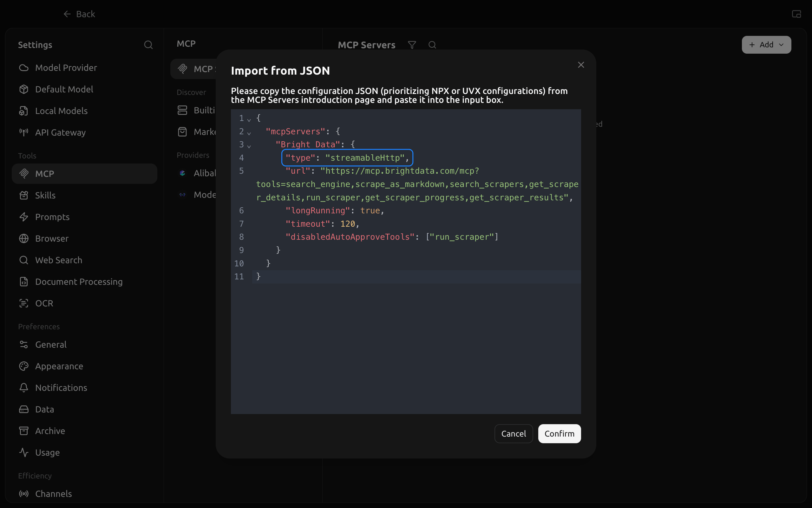Open filter for MCP Servers
Image resolution: width=812 pixels, height=508 pixels.
point(412,45)
